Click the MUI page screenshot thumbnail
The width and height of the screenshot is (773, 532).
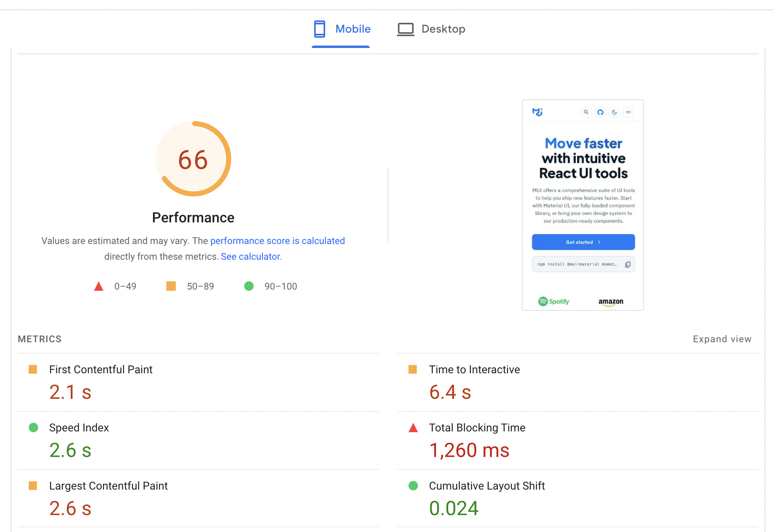pyautogui.click(x=583, y=205)
